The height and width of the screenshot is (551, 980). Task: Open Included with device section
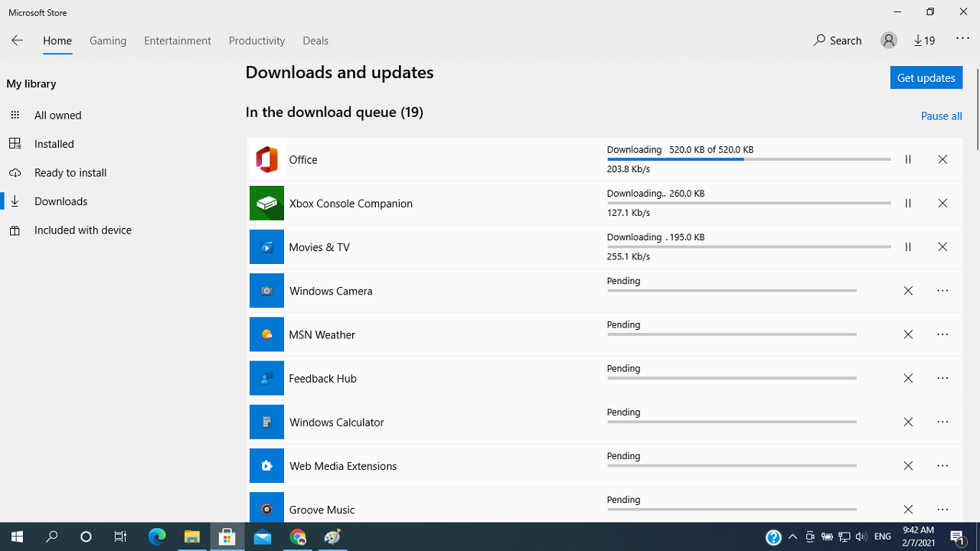point(83,230)
